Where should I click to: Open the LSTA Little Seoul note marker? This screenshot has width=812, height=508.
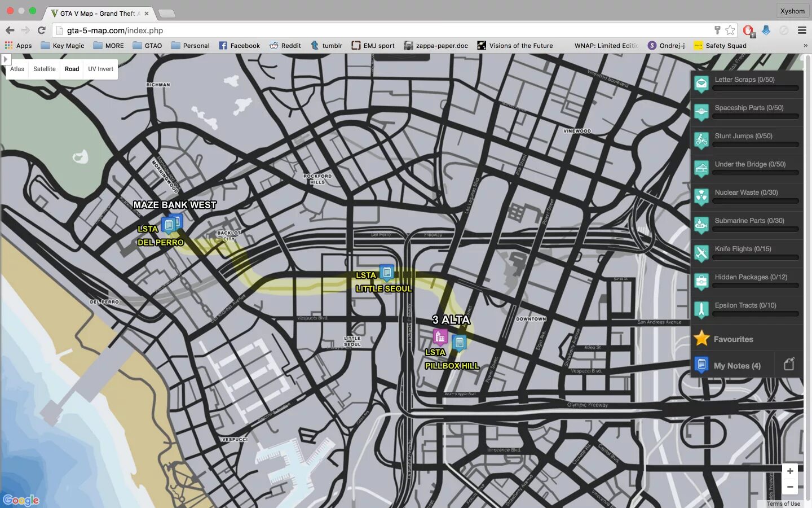[x=387, y=273]
